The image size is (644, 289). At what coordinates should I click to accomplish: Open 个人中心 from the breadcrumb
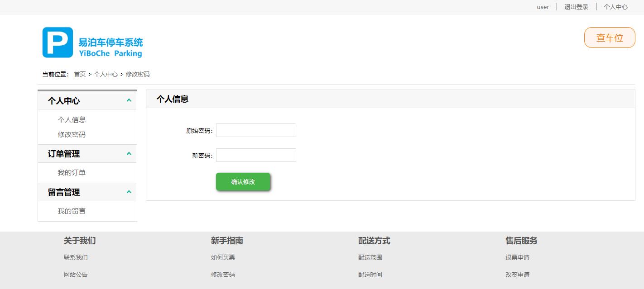(x=106, y=74)
